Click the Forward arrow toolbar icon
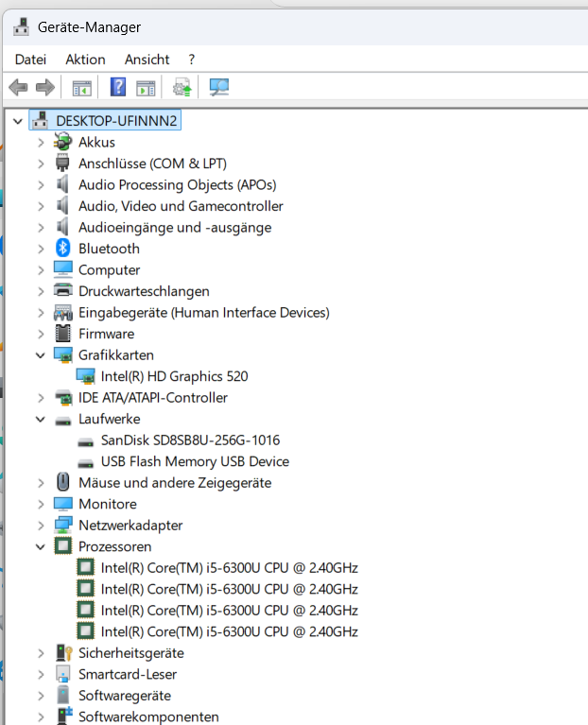Image resolution: width=588 pixels, height=725 pixels. (45, 87)
